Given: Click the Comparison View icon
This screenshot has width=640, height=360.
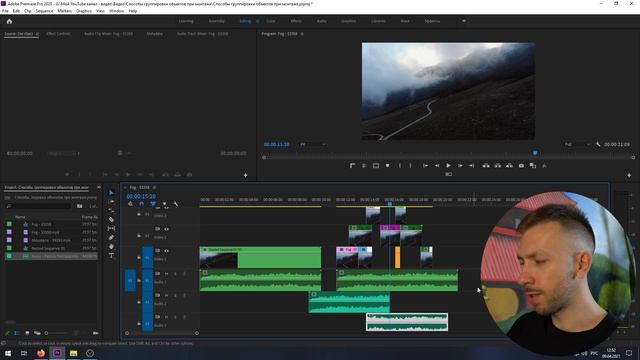Looking at the screenshot, I should (x=533, y=166).
